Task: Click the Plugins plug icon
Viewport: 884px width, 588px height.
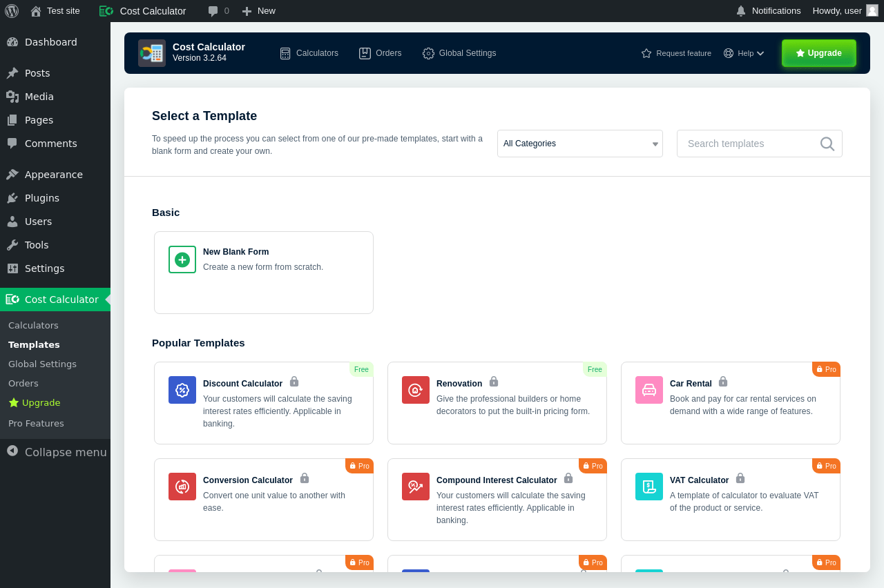Action: [x=12, y=198]
